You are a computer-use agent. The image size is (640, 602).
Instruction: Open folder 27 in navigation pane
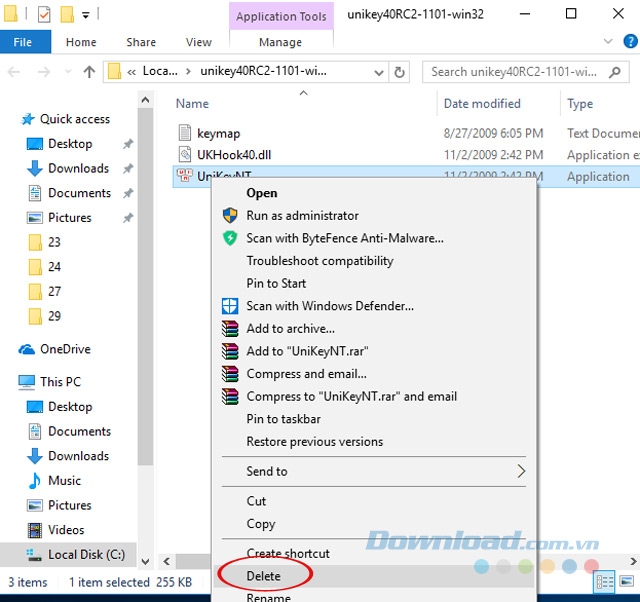tap(54, 291)
